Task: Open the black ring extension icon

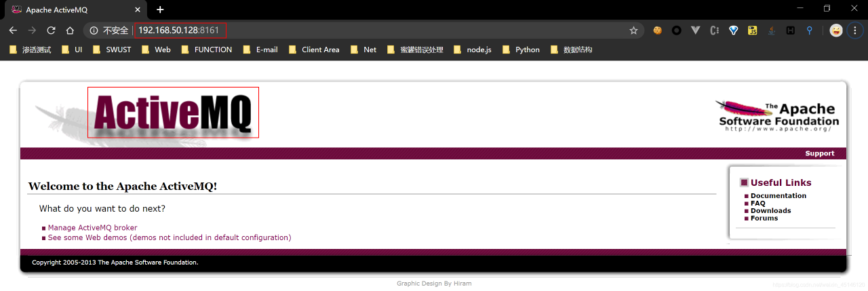Action: (x=676, y=31)
